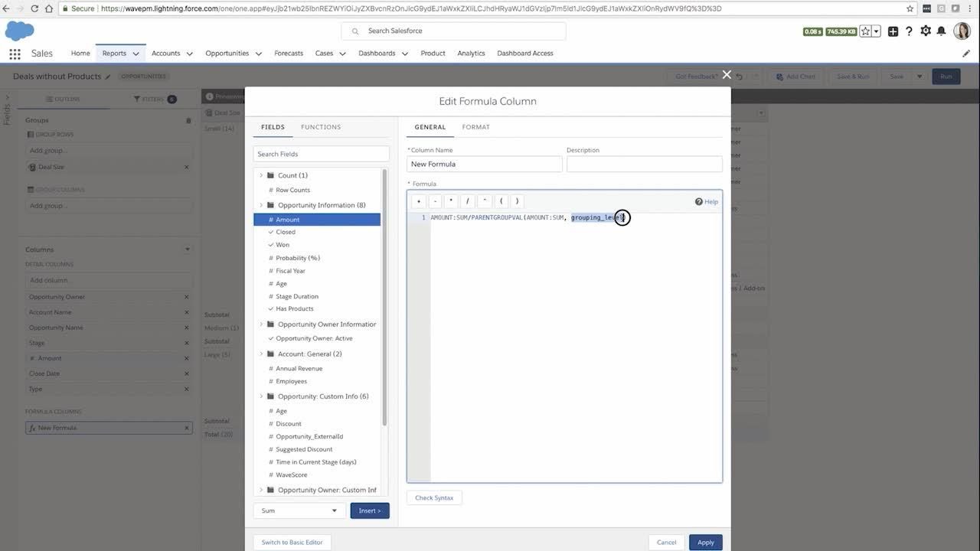Switch to the Functions tab
Screen dimensions: 980x551
tap(321, 127)
